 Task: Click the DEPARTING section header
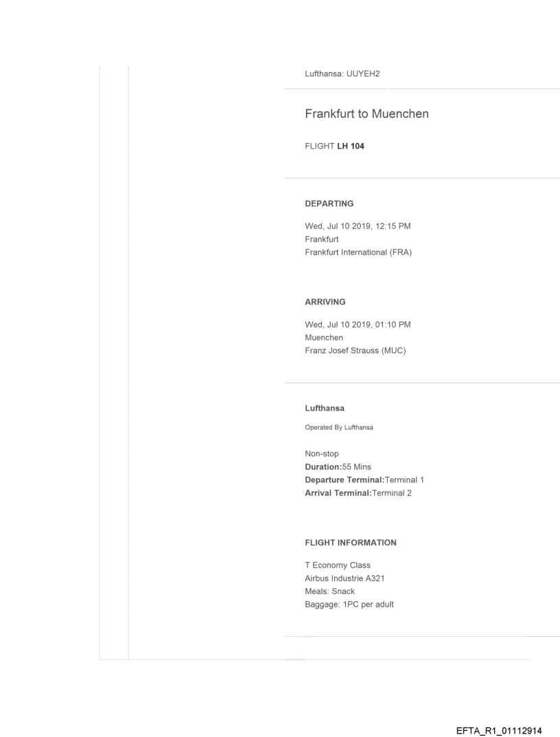[329, 203]
